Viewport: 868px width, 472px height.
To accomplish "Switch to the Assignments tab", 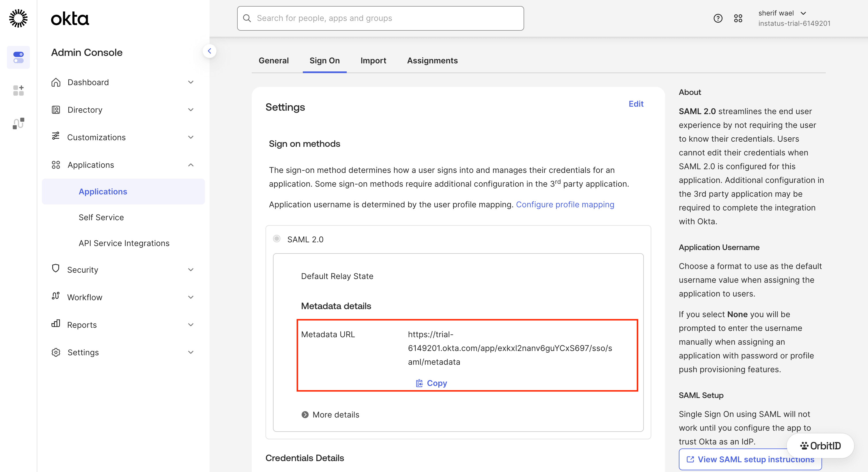I will 432,61.
